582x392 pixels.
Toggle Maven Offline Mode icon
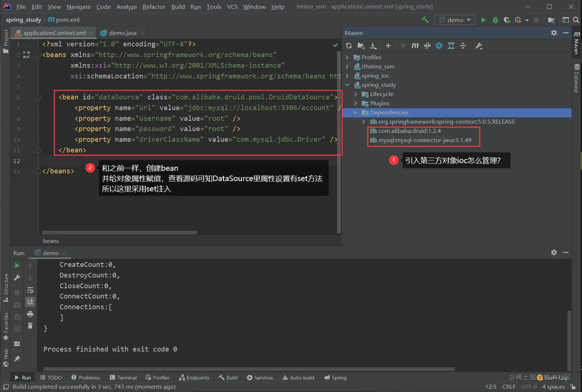coord(439,46)
